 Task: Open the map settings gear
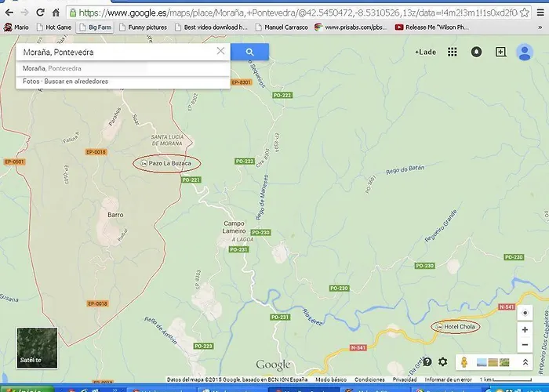coord(443,362)
